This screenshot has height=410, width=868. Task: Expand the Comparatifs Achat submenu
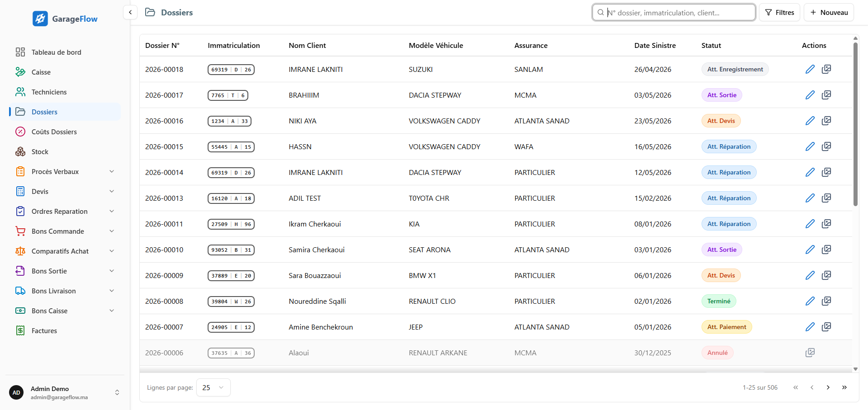pyautogui.click(x=112, y=251)
